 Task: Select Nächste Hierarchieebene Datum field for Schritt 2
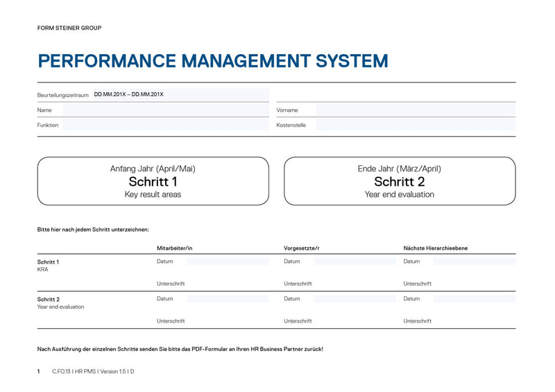pyautogui.click(x=475, y=299)
